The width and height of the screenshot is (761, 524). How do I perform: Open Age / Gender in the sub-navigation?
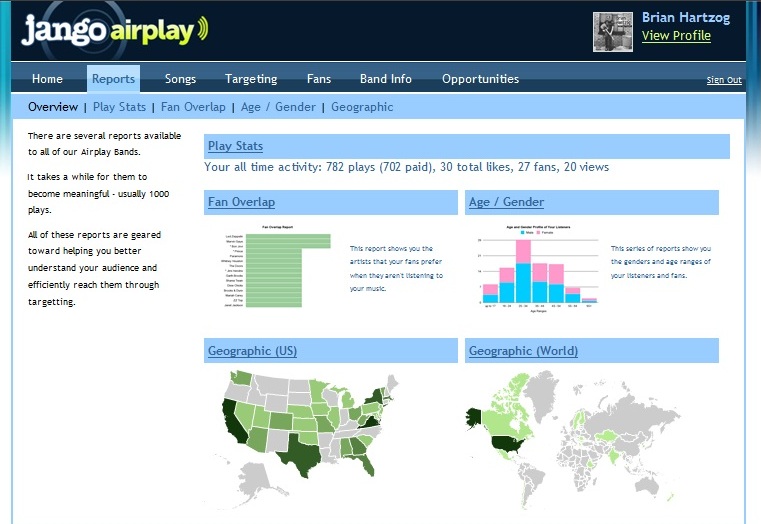[x=278, y=107]
